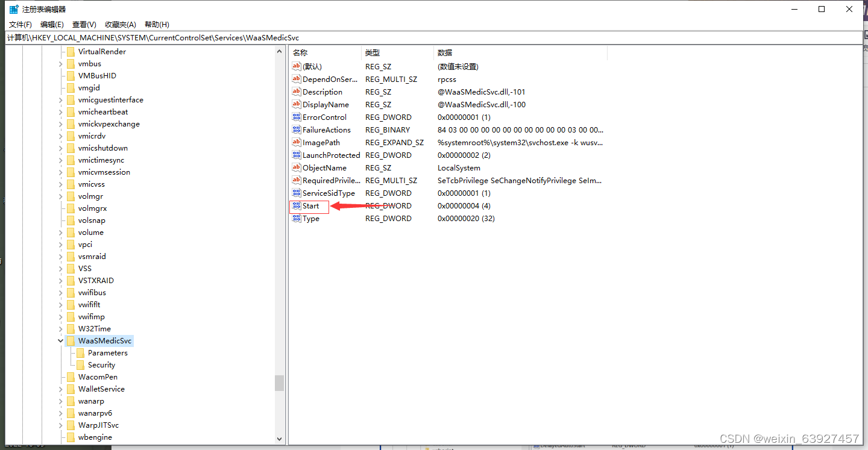Screen dimensions: 868x450
Task: Click the tree pane scroll-down arrow
Action: click(x=279, y=439)
